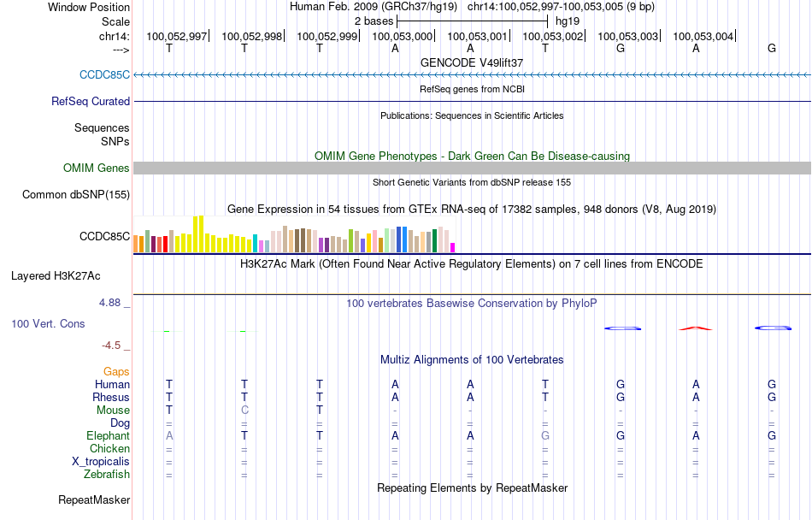
Task: Click the dark green GTEx expression bar
Action: [434, 241]
